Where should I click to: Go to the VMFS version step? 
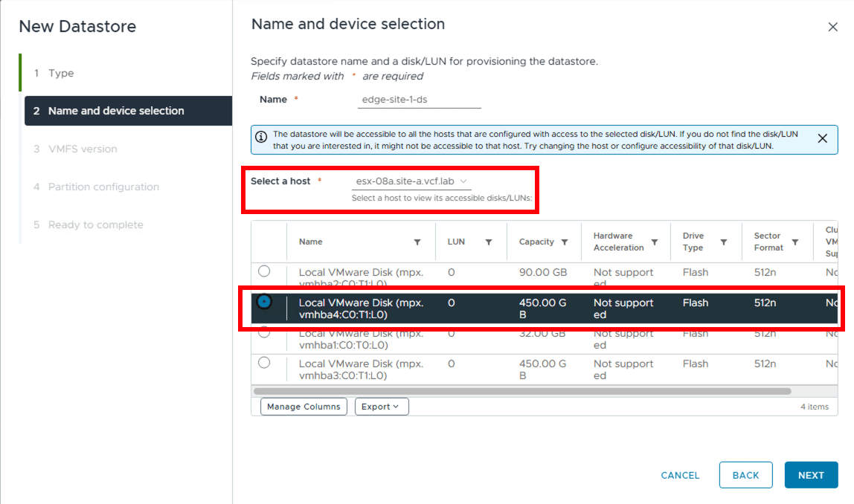[84, 149]
